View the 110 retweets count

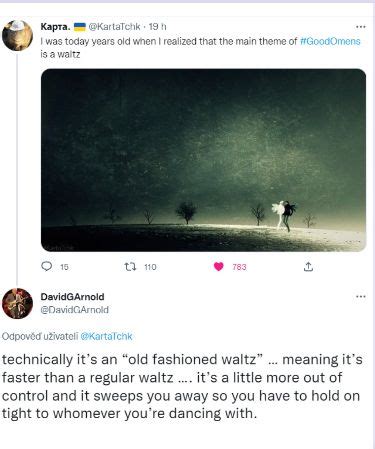(150, 267)
